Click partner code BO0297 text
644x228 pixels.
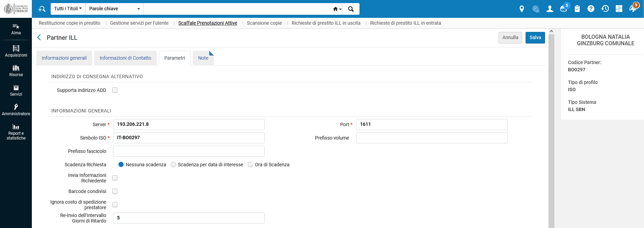577,70
